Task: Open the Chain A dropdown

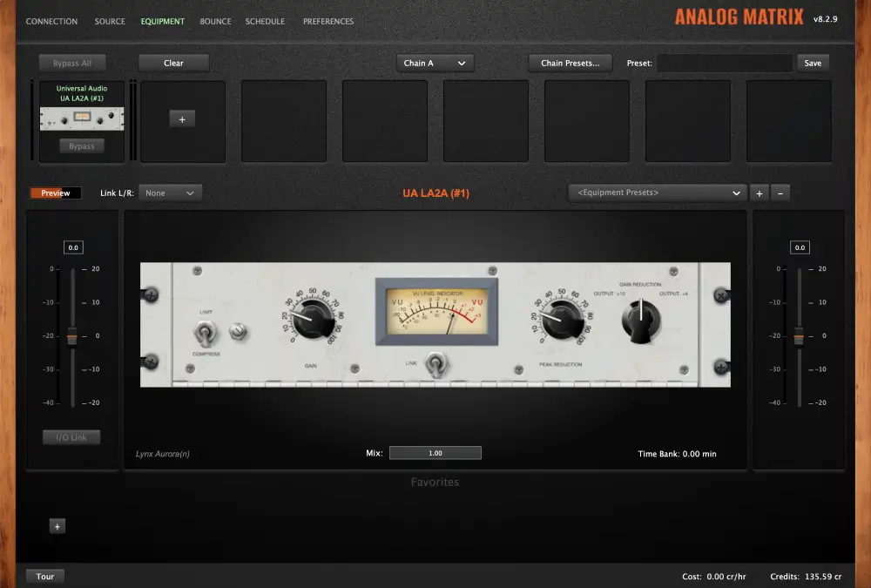Action: coord(435,63)
